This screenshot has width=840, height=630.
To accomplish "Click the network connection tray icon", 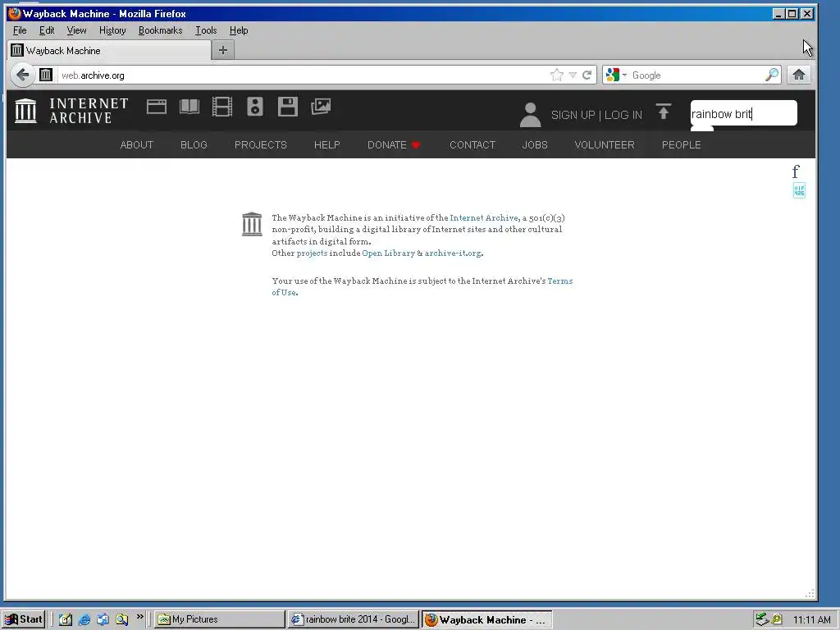I will [x=762, y=619].
